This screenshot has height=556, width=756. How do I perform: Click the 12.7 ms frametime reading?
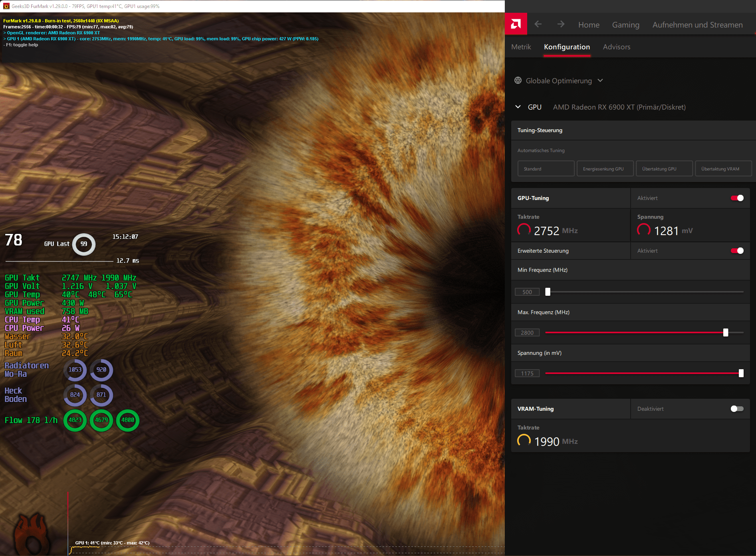pyautogui.click(x=128, y=261)
